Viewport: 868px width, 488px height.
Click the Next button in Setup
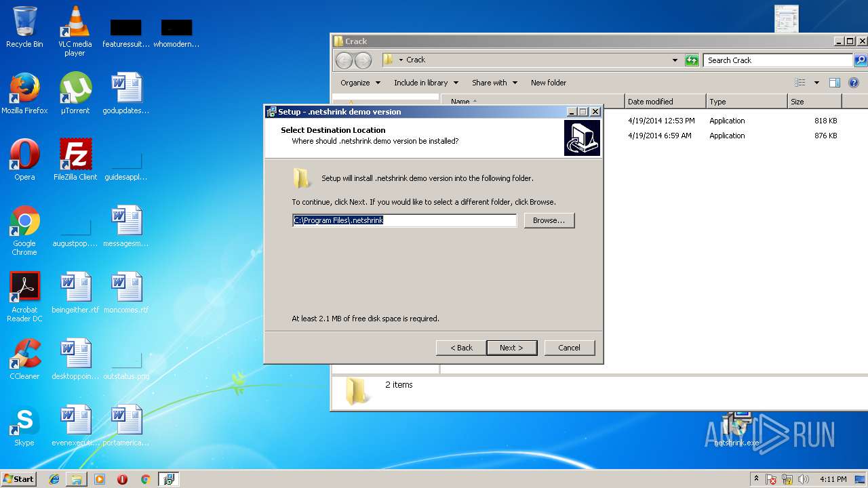click(512, 348)
